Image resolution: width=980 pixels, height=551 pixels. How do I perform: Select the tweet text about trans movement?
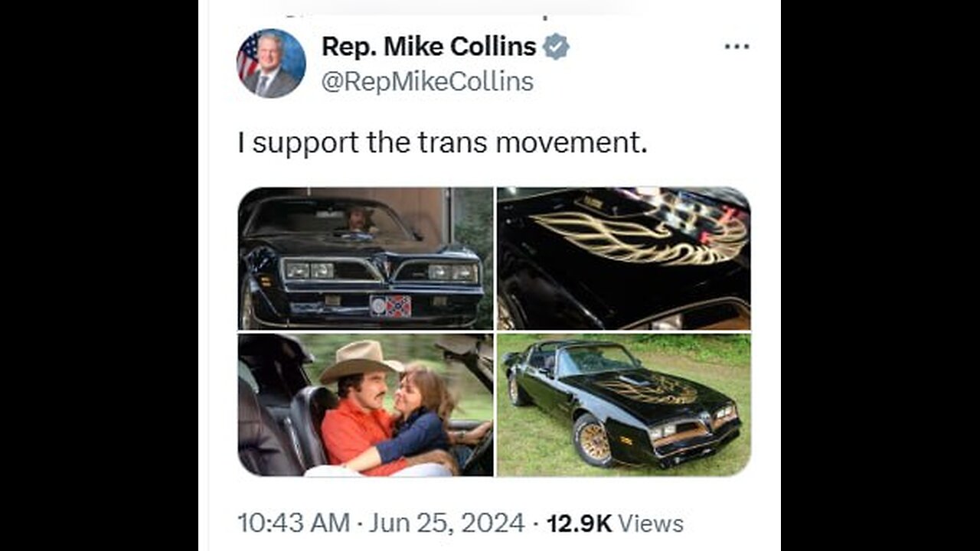[x=443, y=143]
